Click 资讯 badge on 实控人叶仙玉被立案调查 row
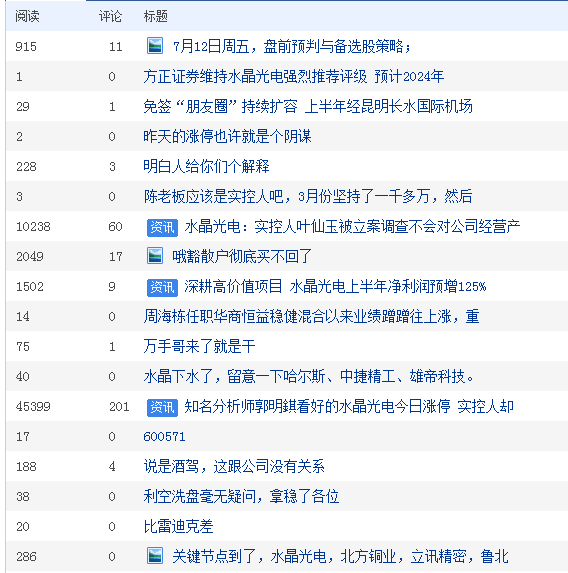568x573 pixels. (x=162, y=227)
